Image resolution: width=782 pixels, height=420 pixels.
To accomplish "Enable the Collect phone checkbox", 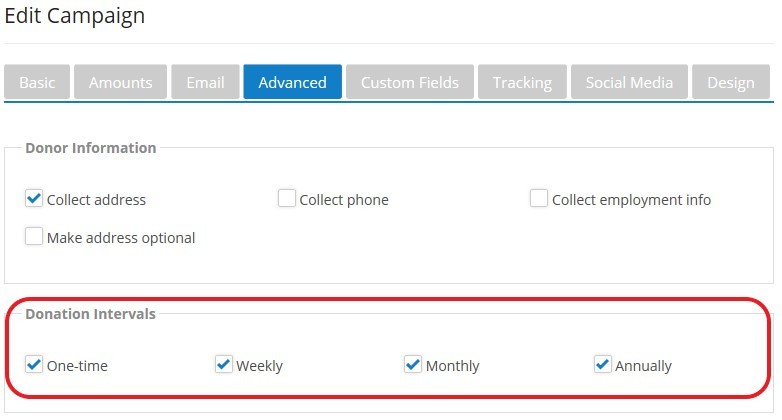I will point(287,198).
